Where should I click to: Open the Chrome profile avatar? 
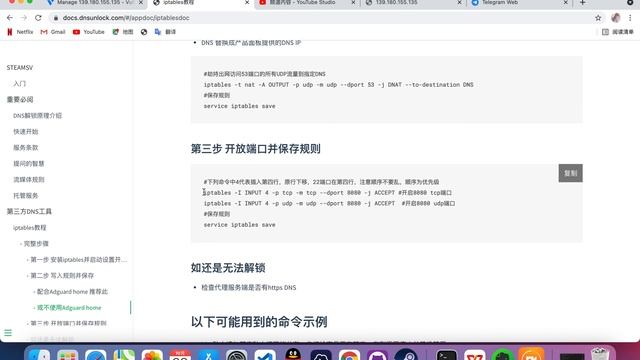tap(616, 18)
